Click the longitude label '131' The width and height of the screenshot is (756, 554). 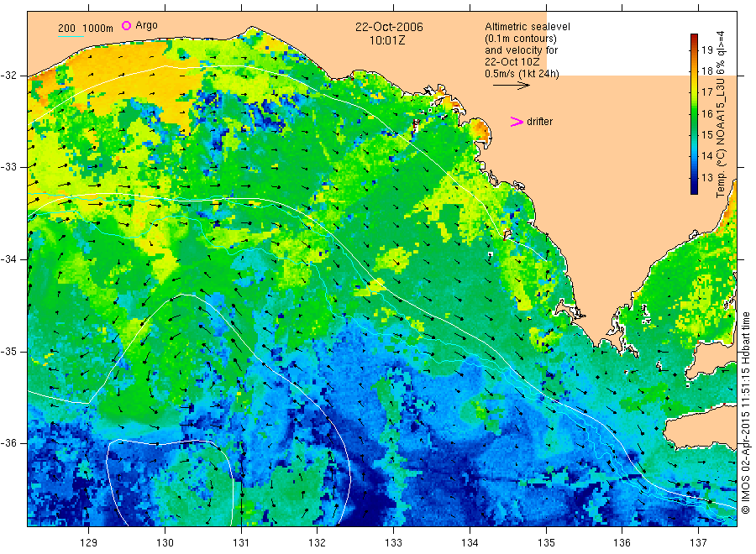241,543
